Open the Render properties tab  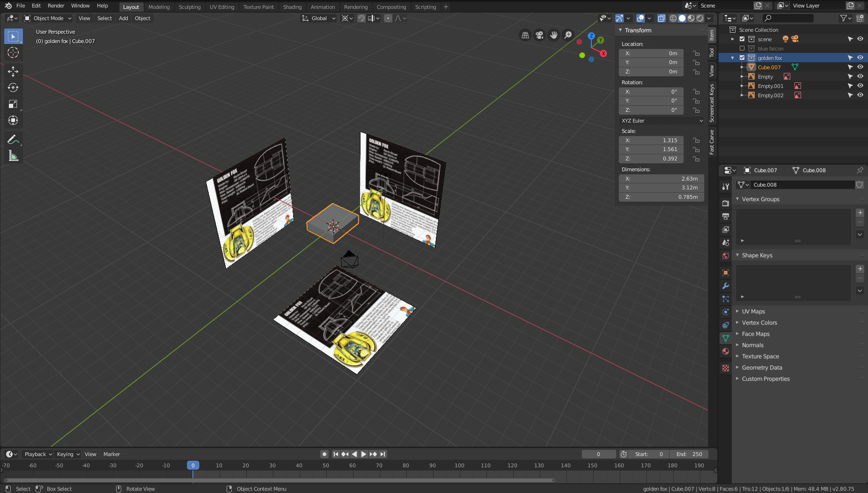[x=726, y=203]
